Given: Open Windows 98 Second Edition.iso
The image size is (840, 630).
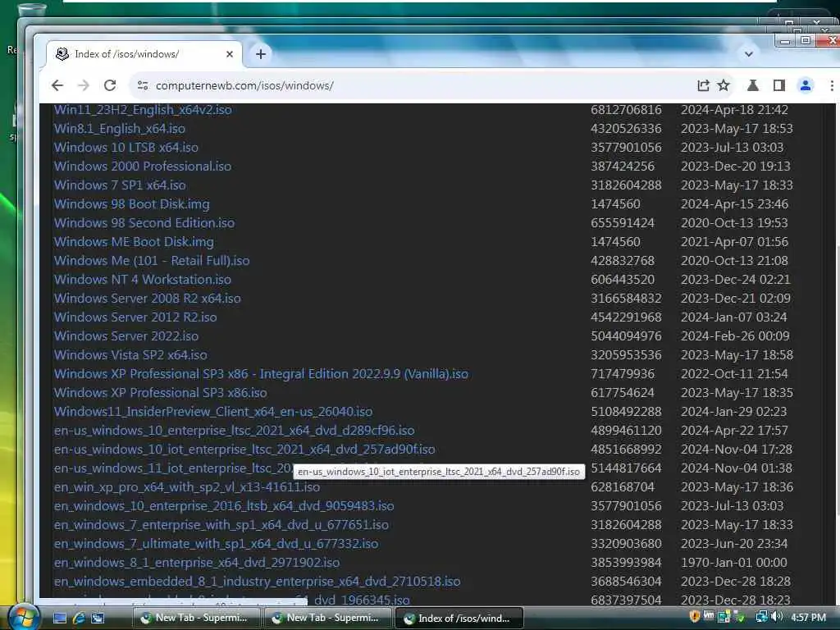Looking at the screenshot, I should 144,223.
